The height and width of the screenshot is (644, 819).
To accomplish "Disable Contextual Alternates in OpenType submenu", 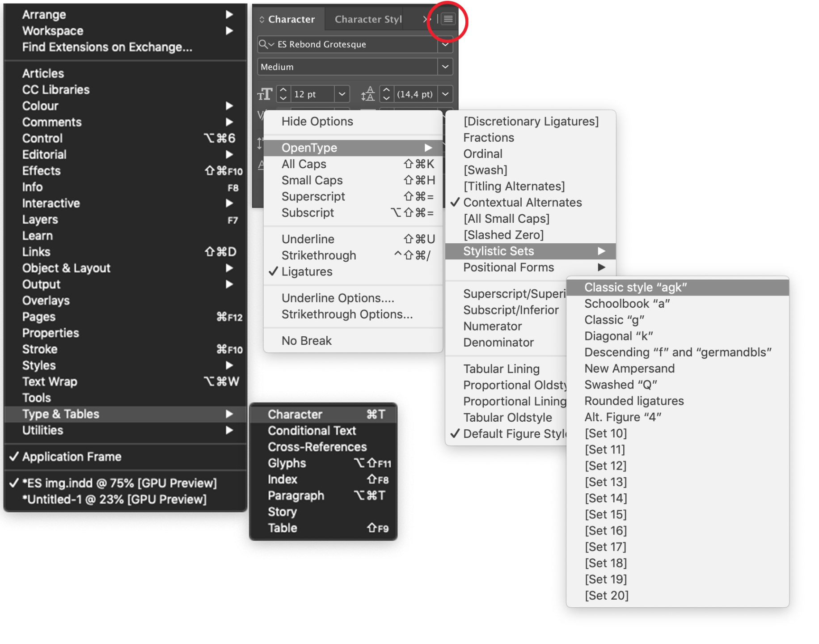I will (522, 203).
